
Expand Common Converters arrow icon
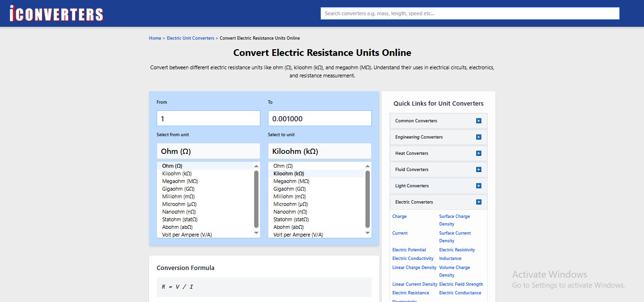[479, 121]
